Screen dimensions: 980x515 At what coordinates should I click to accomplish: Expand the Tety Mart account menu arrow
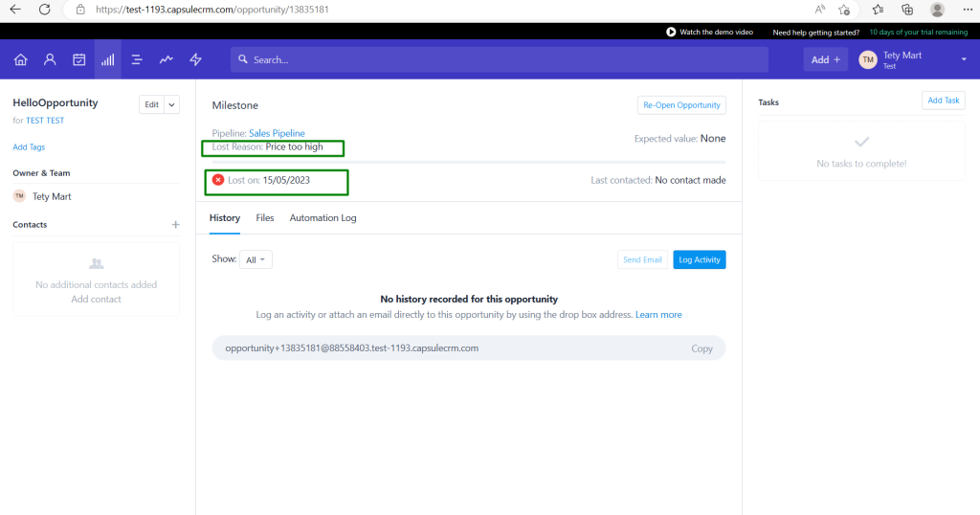(964, 59)
